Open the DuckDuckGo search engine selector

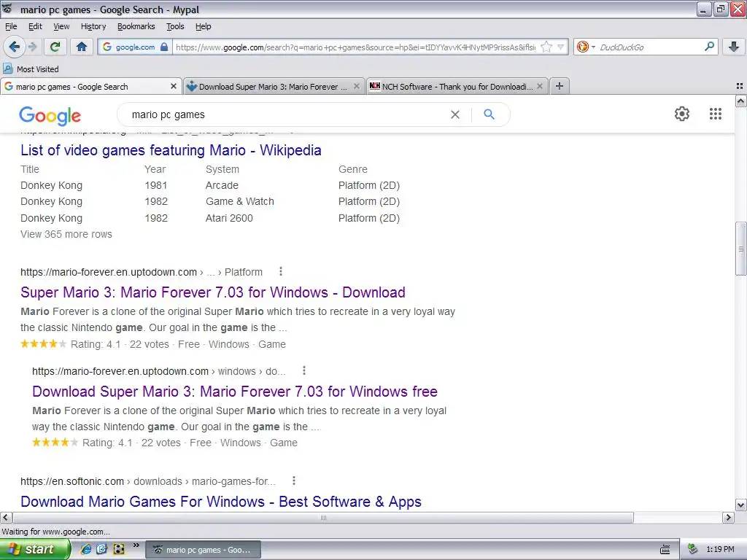[586, 47]
